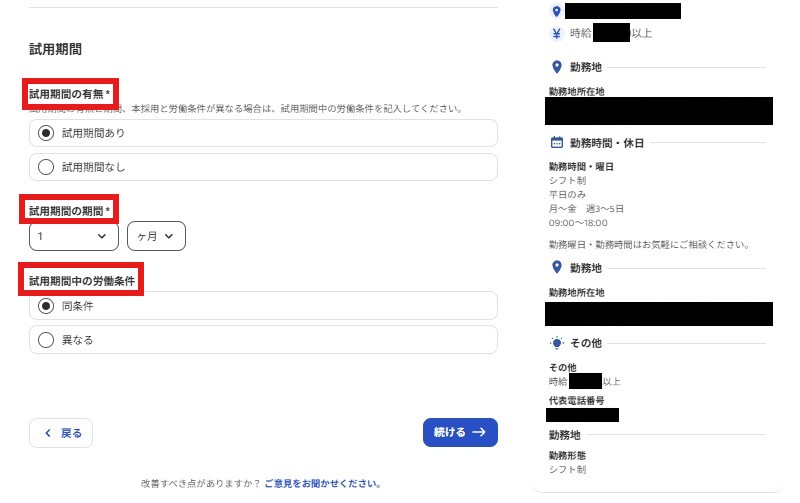This screenshot has height=503, width=800.
Task: Click the left chevron icon in 戻る
Action: (47, 433)
